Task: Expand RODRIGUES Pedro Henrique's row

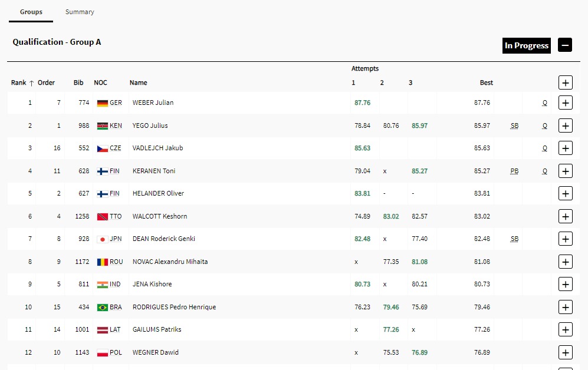Action: click(565, 307)
